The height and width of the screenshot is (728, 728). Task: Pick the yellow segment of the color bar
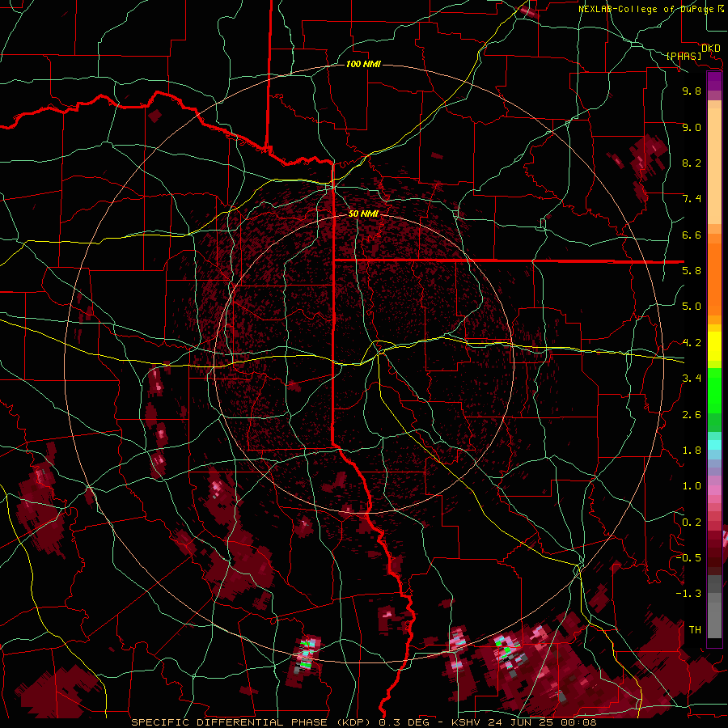click(714, 346)
